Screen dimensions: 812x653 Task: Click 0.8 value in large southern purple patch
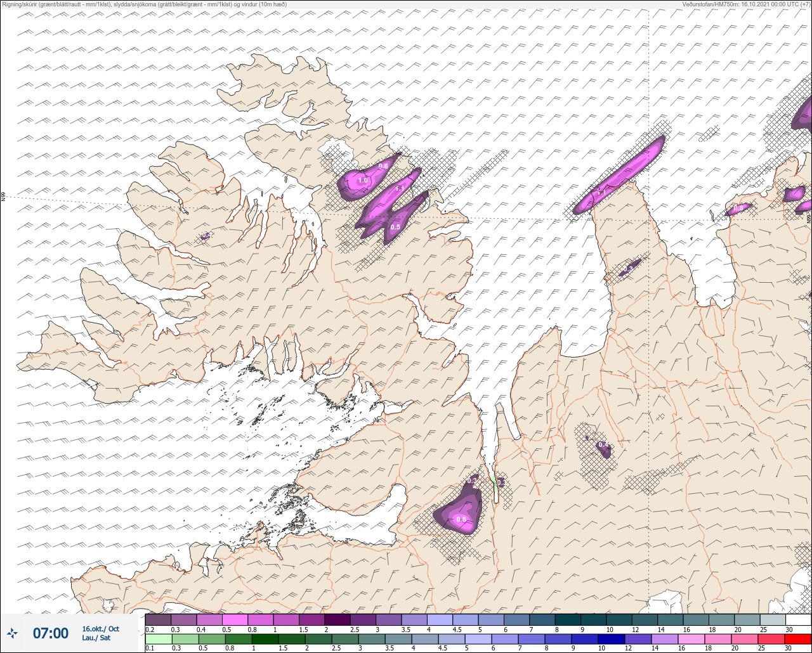(x=461, y=520)
